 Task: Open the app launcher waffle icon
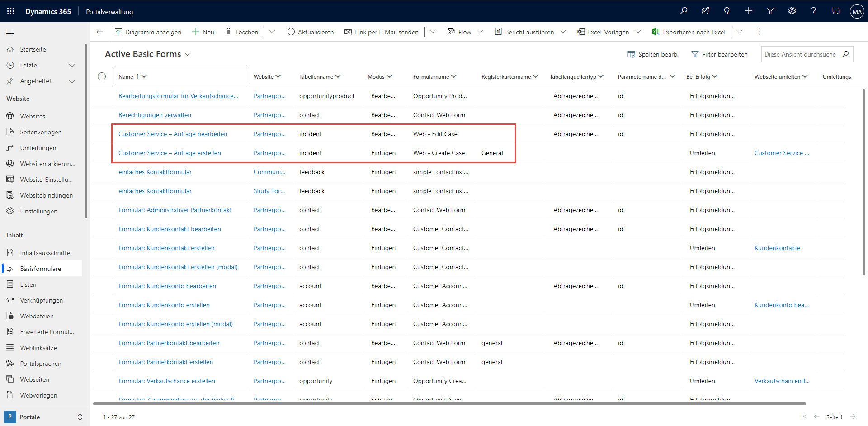(x=10, y=11)
